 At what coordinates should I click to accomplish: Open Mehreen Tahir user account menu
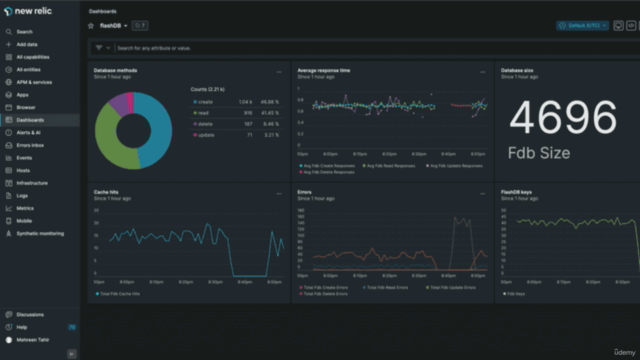coord(33,340)
